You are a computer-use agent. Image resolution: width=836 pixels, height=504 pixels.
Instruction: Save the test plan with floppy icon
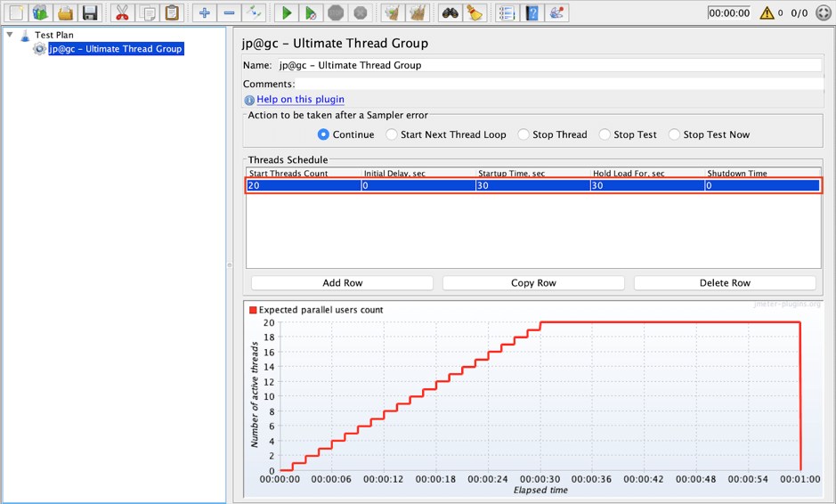90,12
